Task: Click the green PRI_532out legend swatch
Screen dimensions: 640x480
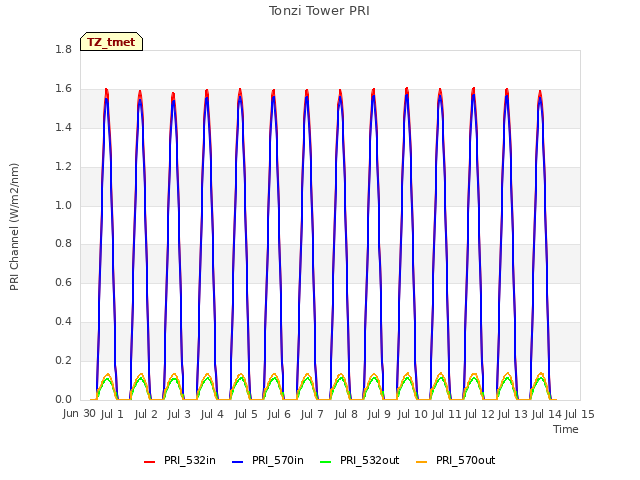Action: click(x=326, y=462)
